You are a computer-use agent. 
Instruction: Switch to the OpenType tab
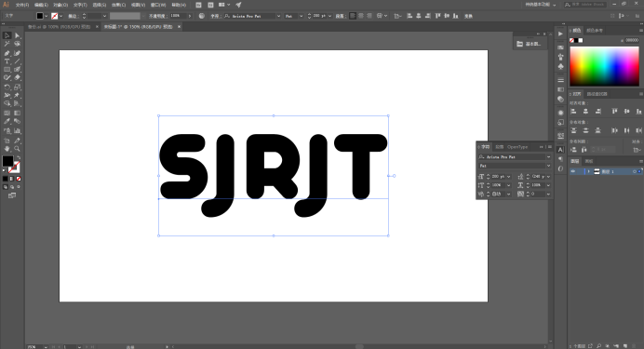click(x=517, y=147)
